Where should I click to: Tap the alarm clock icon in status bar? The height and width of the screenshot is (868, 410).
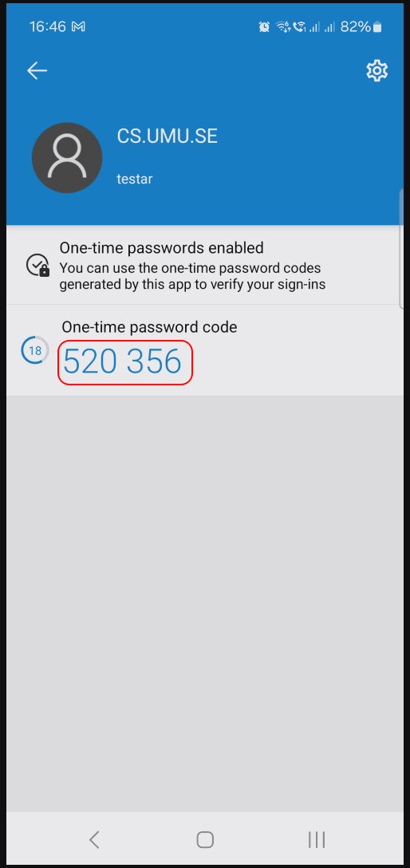(264, 26)
